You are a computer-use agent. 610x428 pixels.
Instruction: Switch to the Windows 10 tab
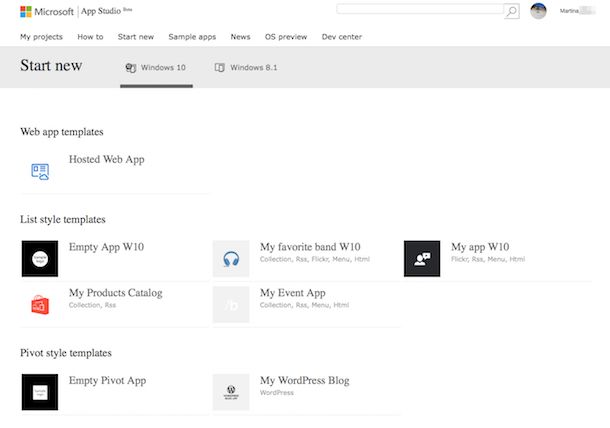pos(156,68)
